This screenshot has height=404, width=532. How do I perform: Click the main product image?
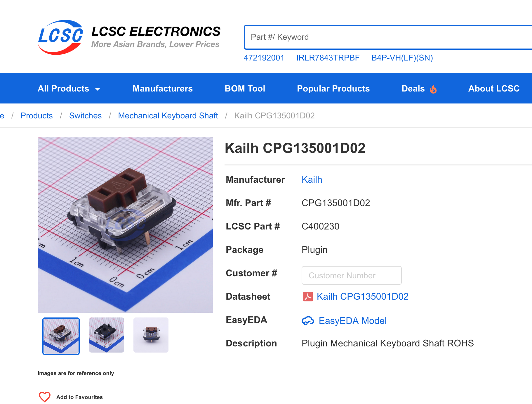125,225
